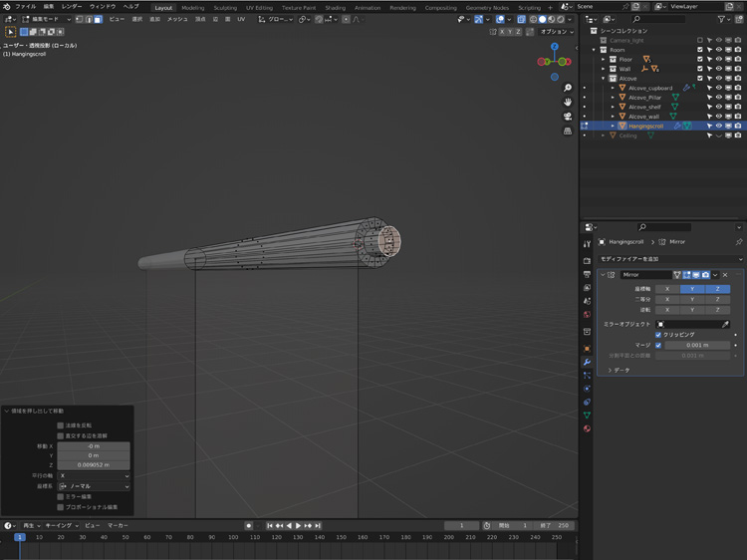Click the eyedropper for mirror object
747x560 pixels.
point(725,324)
